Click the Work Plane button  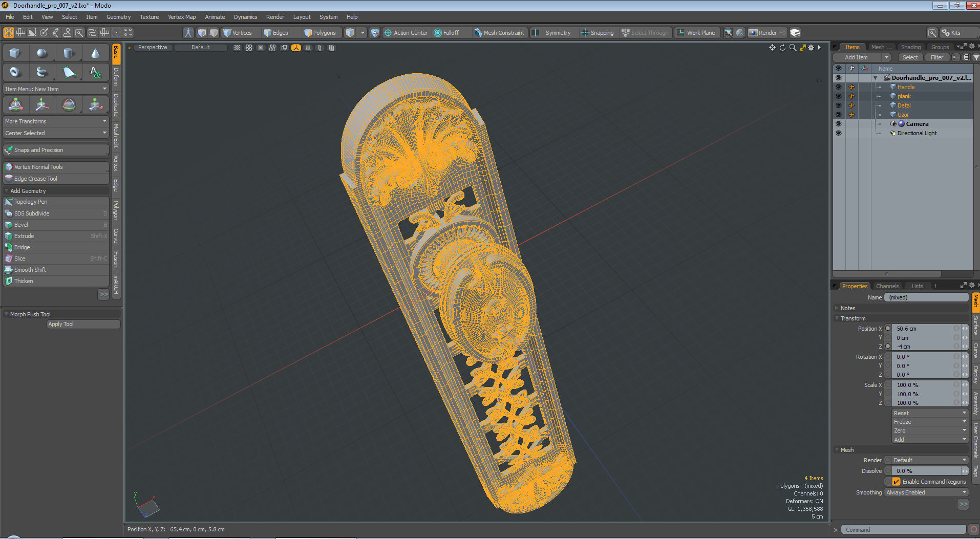coord(696,33)
